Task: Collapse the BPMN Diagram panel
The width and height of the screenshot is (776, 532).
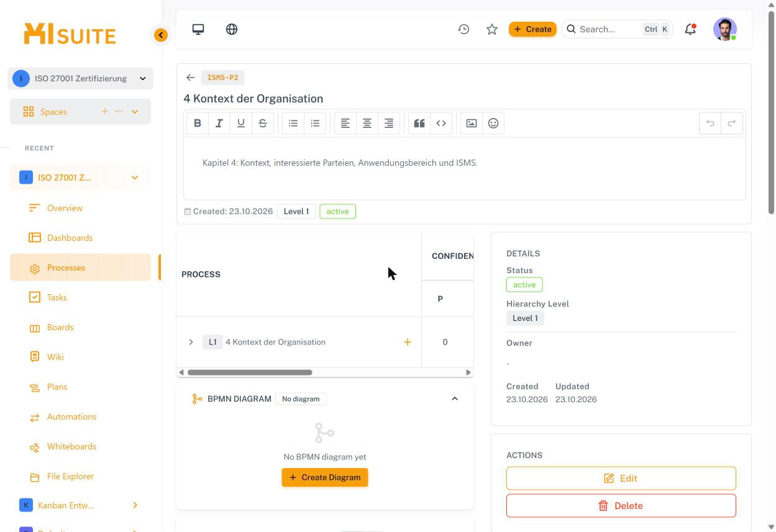Action: coord(455,399)
